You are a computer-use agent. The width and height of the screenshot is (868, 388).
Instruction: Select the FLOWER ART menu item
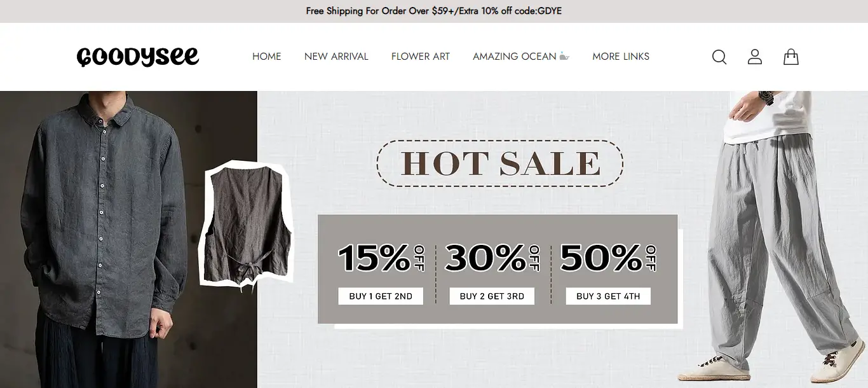(421, 57)
